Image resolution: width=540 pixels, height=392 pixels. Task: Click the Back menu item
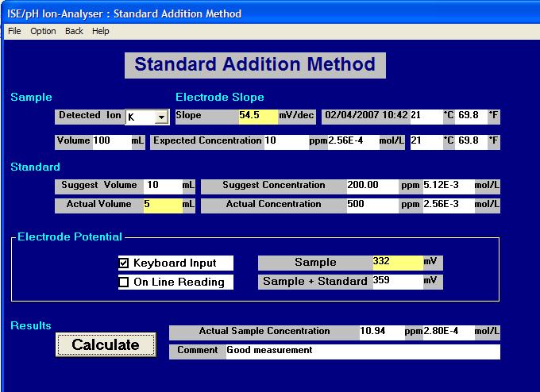(74, 31)
